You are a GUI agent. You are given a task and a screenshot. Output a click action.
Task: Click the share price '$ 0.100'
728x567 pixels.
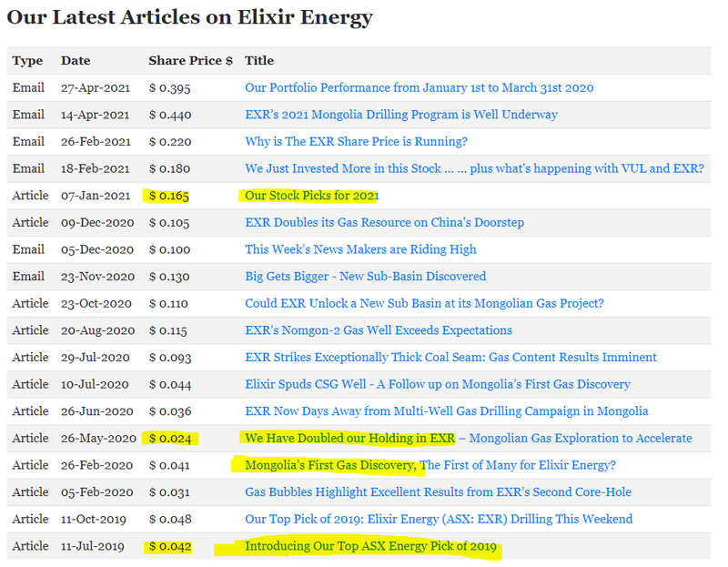point(169,249)
